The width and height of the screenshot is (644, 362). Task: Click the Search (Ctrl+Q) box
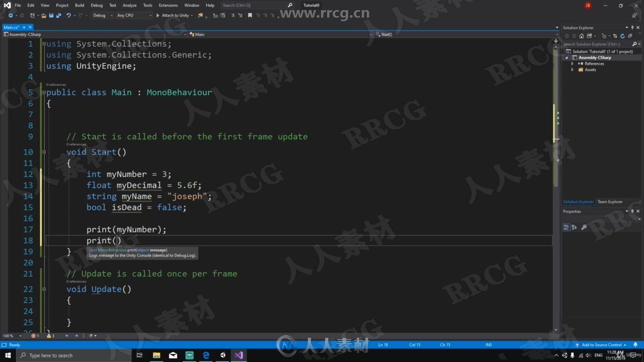257,5
